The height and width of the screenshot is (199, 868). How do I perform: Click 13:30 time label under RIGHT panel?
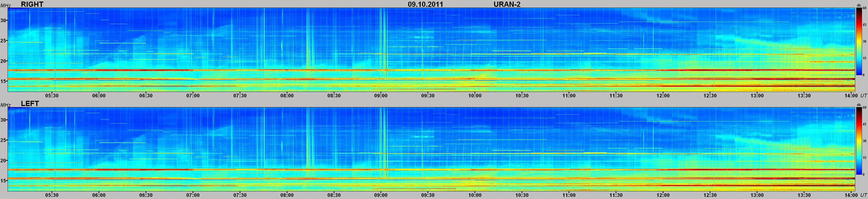coord(804,96)
